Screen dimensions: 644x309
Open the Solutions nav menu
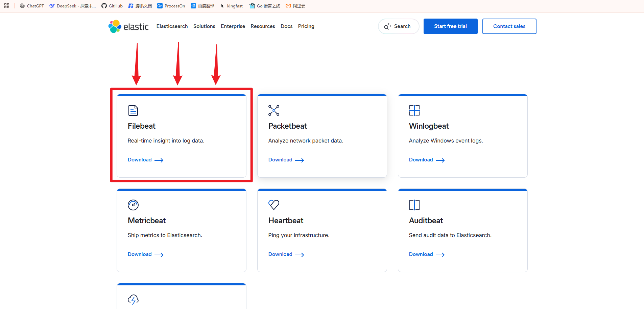coord(204,26)
